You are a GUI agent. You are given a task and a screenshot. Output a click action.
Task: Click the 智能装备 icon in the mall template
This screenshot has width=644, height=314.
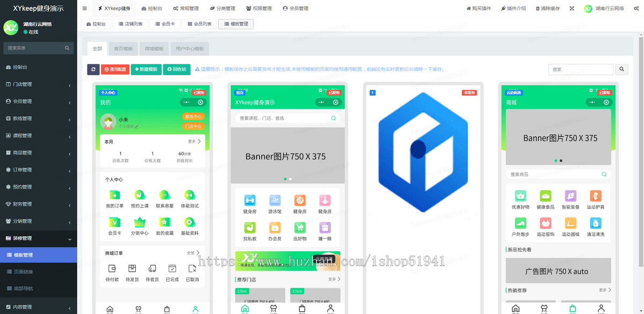(x=570, y=196)
